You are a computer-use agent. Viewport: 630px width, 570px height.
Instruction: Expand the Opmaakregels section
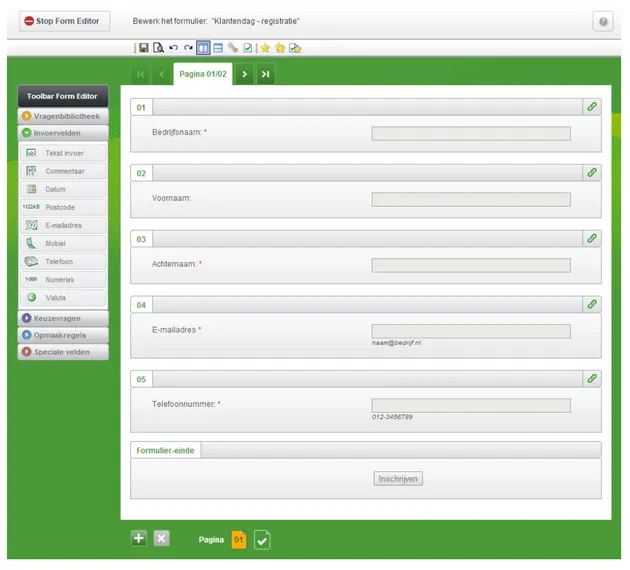click(x=63, y=335)
